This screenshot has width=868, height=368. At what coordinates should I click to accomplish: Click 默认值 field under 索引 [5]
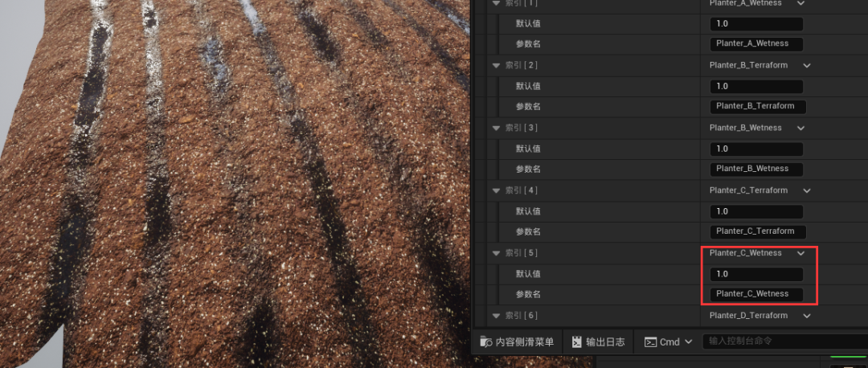point(756,274)
